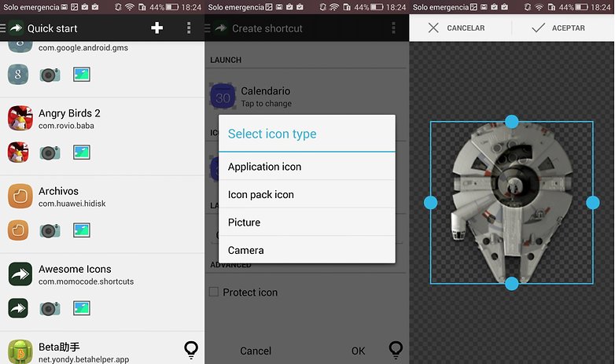Select Icon pack icon option
The width and height of the screenshot is (615, 364).
tap(307, 194)
